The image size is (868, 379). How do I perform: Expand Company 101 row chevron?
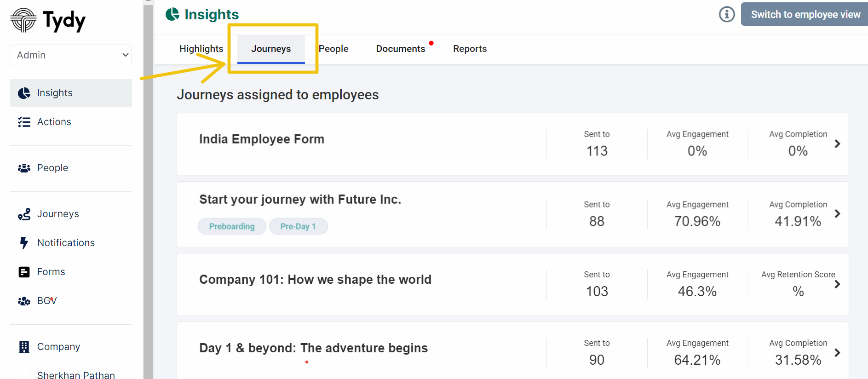(837, 284)
